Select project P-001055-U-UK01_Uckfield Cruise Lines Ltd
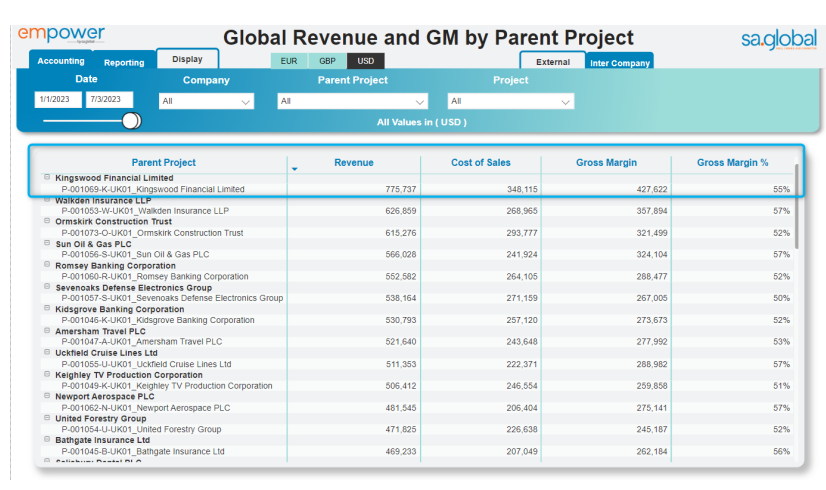This screenshot has height=490, width=826. point(146,364)
